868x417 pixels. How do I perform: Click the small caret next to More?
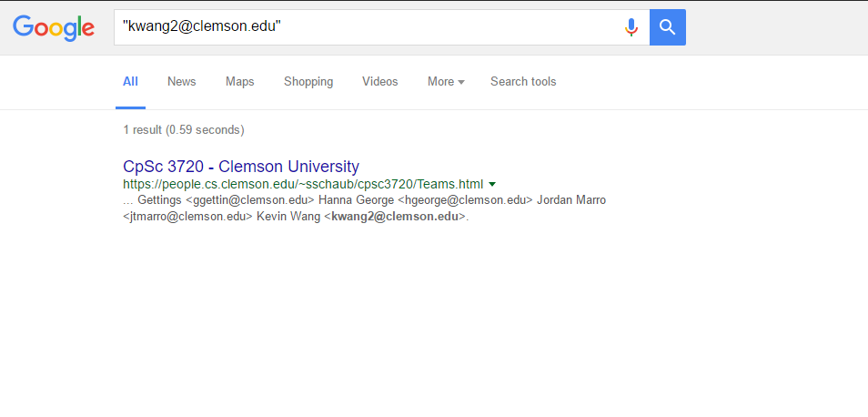coord(461,82)
